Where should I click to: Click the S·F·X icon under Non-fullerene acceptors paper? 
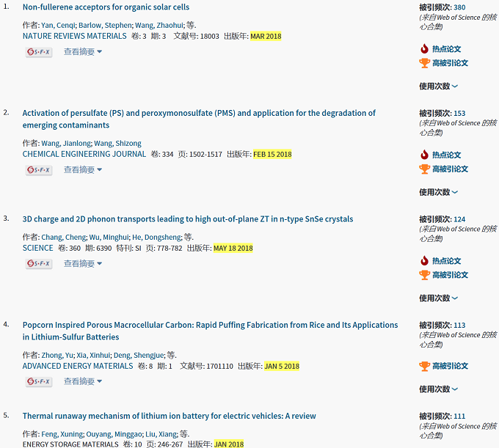(x=39, y=52)
